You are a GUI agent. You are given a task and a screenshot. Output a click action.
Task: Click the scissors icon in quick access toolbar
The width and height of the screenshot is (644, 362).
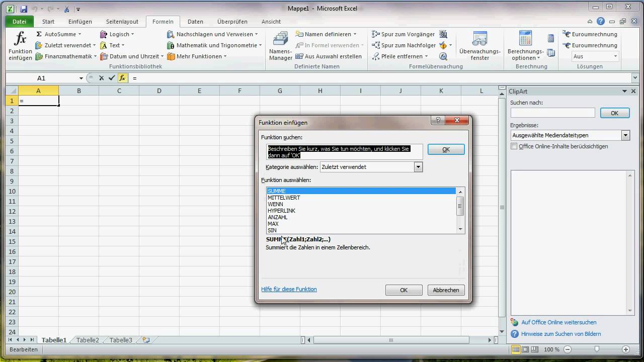click(x=67, y=9)
